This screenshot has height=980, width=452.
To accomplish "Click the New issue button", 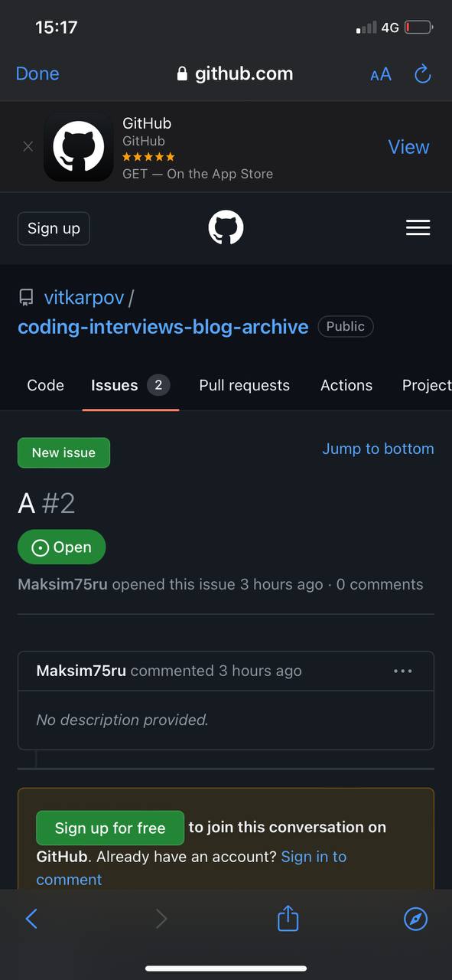I will tap(63, 452).
